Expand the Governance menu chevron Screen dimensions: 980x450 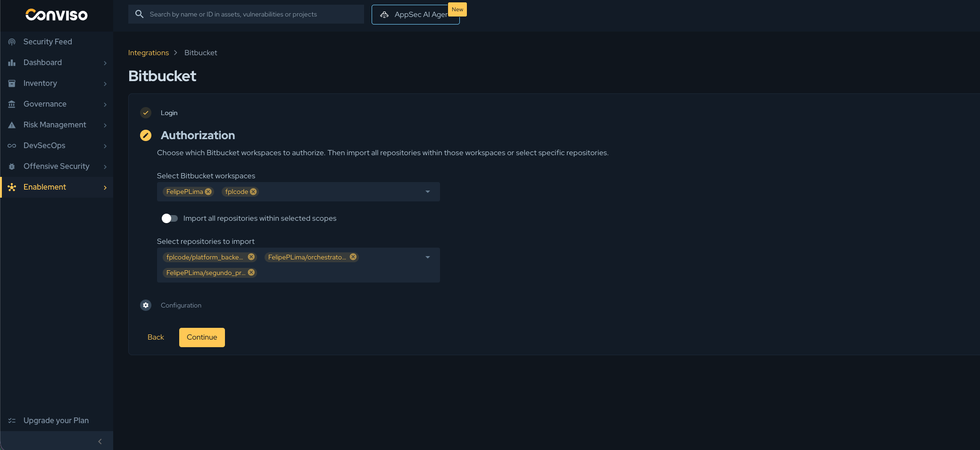(x=105, y=105)
